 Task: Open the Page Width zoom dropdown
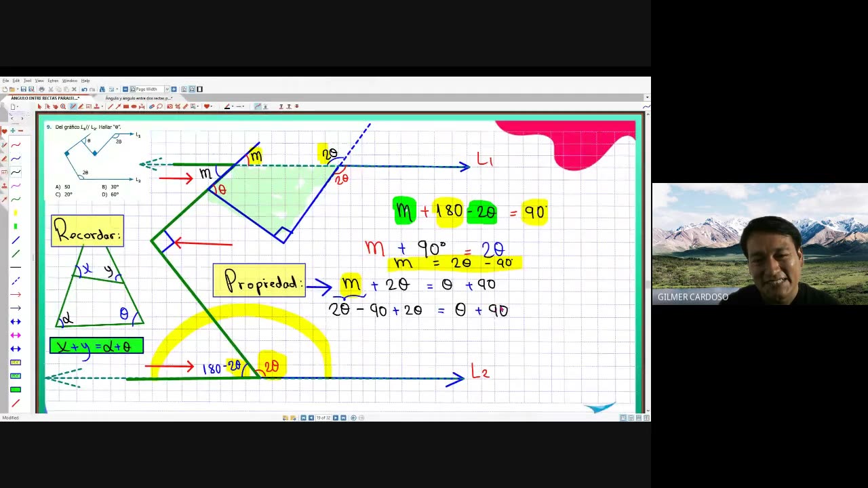167,89
